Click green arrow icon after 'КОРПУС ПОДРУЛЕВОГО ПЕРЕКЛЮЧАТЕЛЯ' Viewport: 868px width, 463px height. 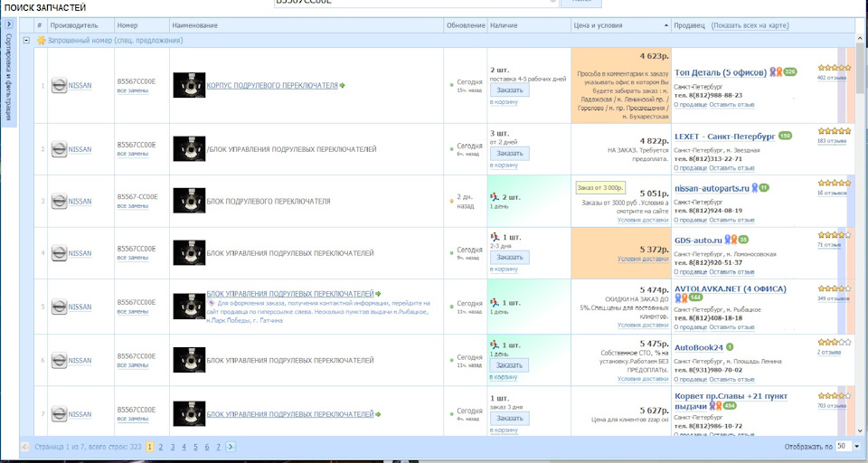[342, 85]
